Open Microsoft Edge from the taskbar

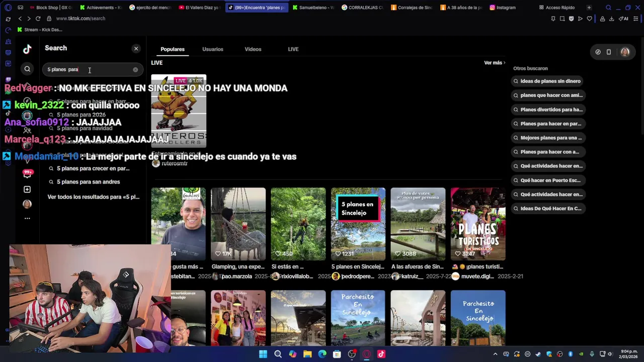tap(323, 354)
